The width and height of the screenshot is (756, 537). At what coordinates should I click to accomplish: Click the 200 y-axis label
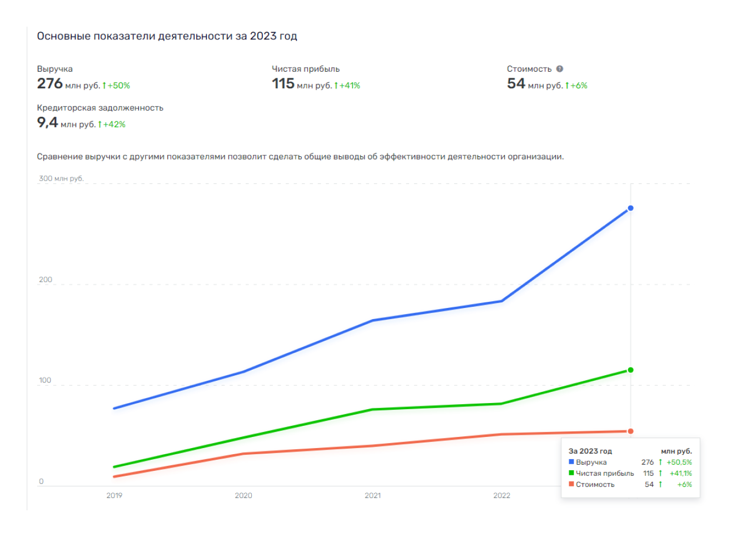[46, 280]
